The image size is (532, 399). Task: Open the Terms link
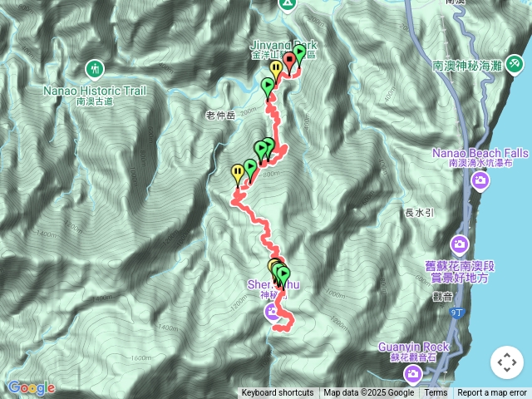click(436, 393)
